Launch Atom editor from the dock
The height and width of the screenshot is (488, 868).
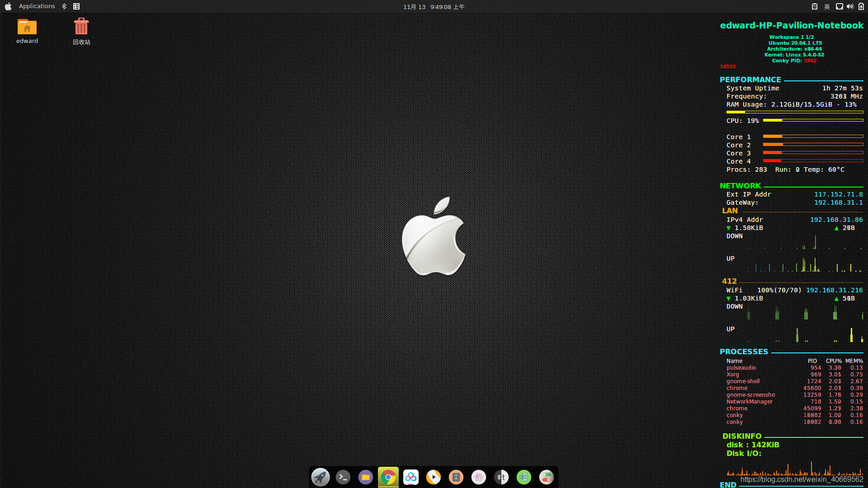coord(479,477)
